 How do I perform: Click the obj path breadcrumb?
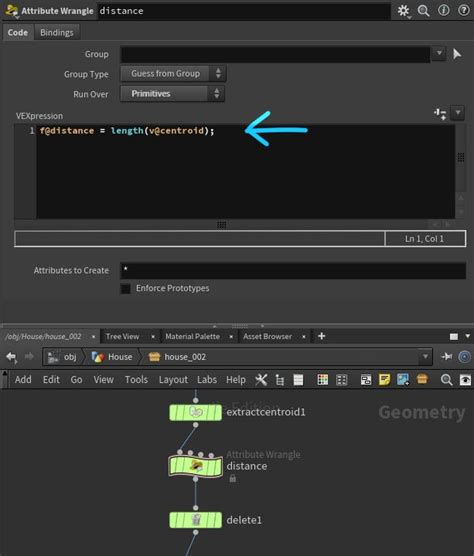pos(63,357)
